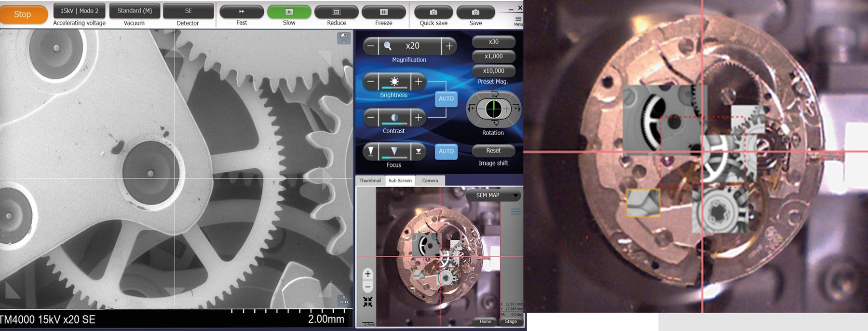Click the Stage button
Screen dimensions: 868x331
(x=511, y=321)
